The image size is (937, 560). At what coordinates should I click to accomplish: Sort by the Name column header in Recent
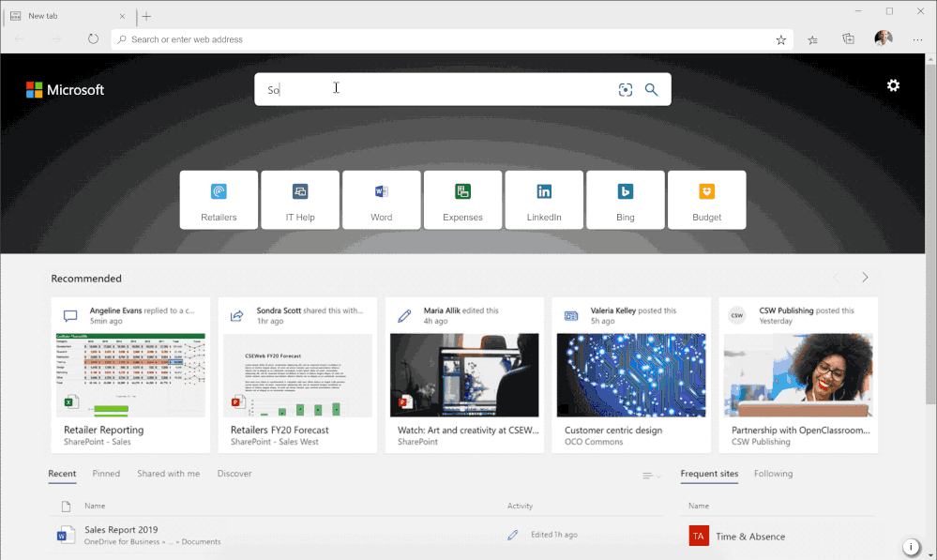click(95, 506)
